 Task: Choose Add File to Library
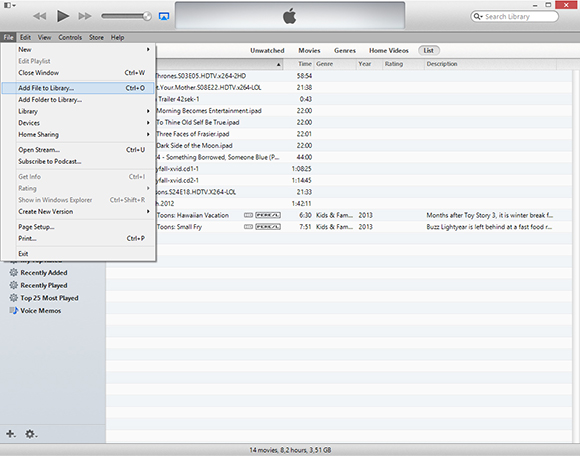(x=78, y=88)
